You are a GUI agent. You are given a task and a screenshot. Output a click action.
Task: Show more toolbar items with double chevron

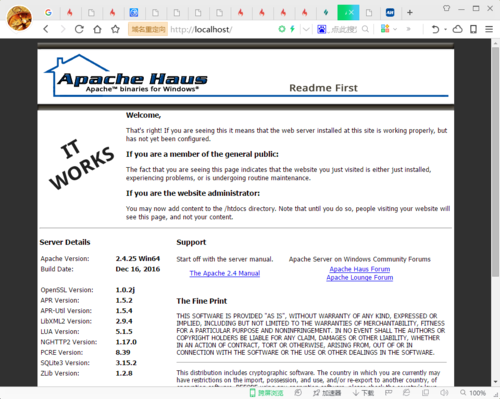(408, 29)
